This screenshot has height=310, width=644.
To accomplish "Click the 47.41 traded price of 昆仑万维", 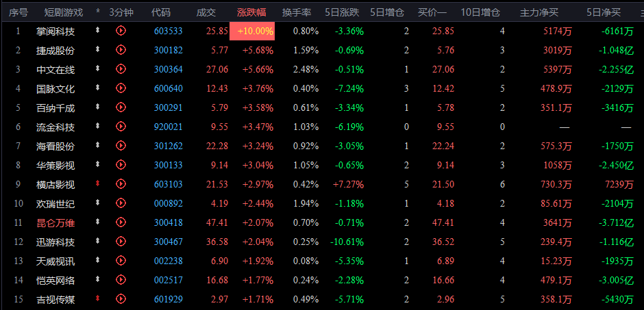I will [217, 222].
